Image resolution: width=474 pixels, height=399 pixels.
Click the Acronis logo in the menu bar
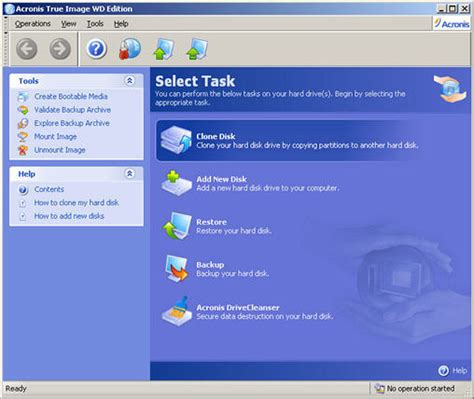click(452, 24)
